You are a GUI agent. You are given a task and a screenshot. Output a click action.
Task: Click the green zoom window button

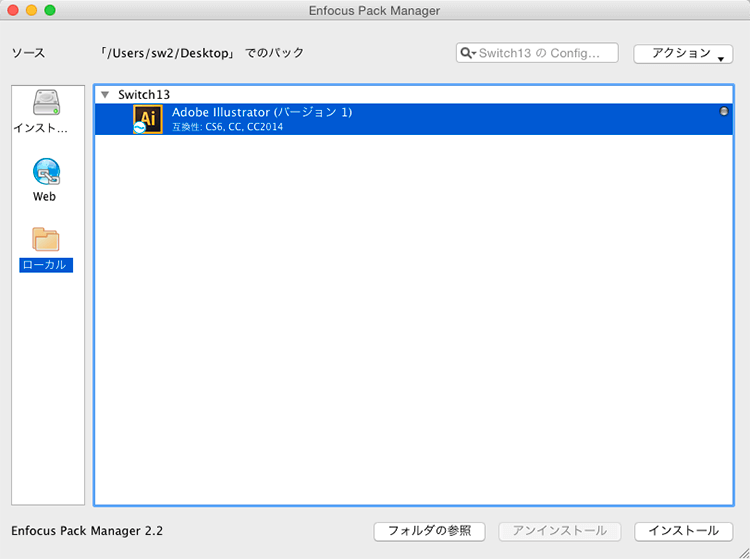tap(50, 10)
